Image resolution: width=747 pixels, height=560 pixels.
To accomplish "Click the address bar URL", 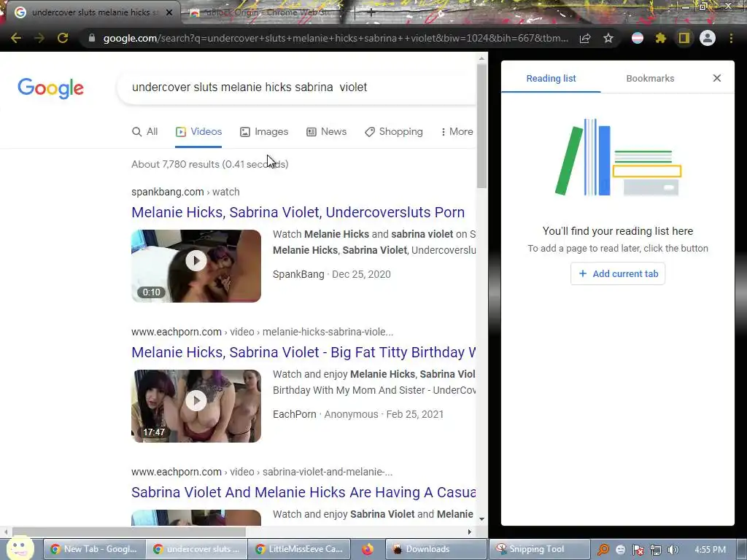I will point(336,38).
